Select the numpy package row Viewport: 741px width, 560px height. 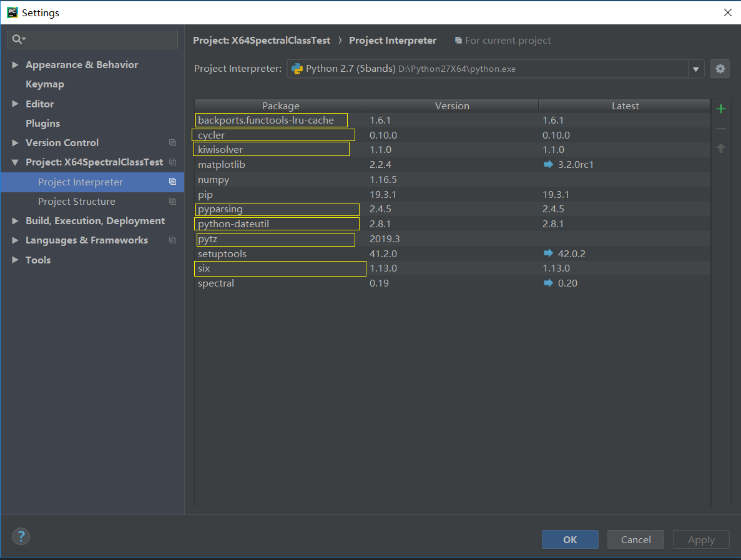452,180
